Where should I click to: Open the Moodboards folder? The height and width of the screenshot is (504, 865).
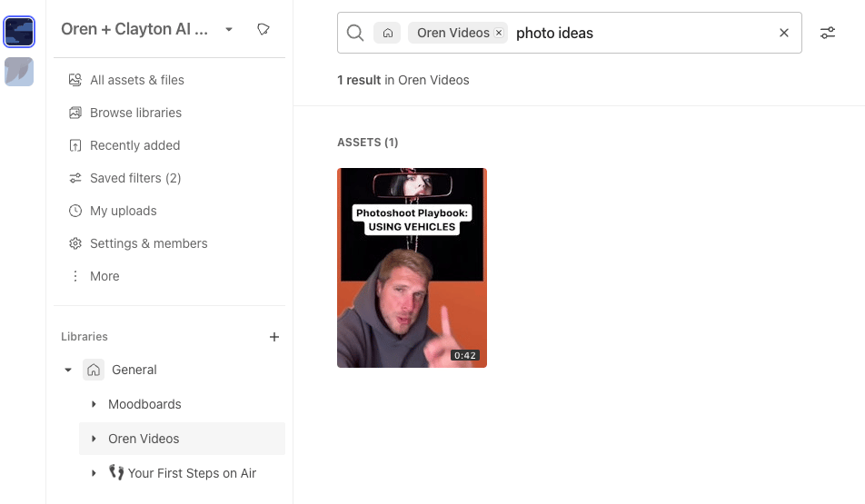[144, 404]
